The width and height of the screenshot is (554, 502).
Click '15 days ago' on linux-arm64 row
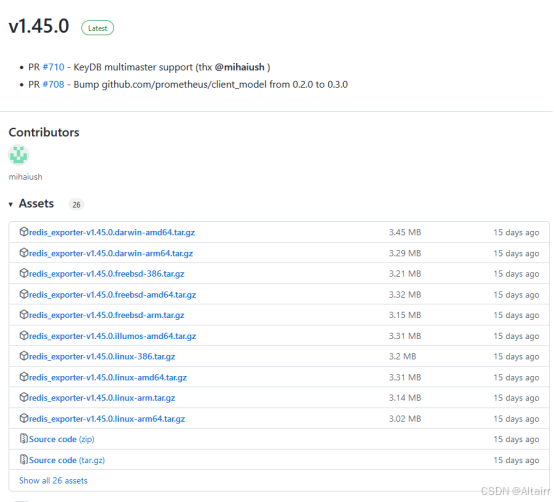tap(516, 419)
